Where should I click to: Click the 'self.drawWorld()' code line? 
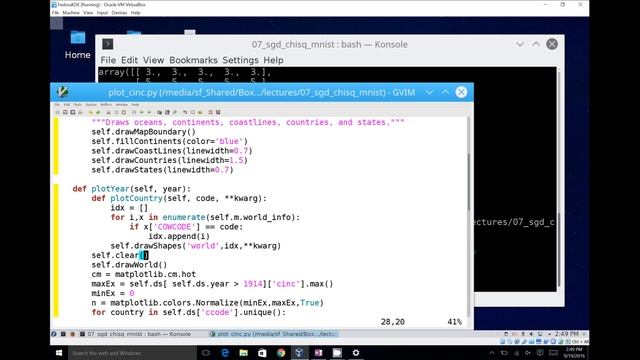(x=129, y=264)
